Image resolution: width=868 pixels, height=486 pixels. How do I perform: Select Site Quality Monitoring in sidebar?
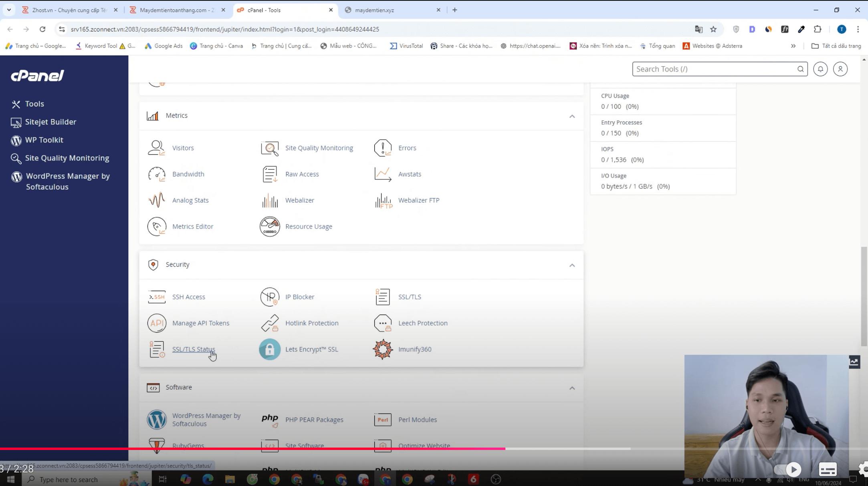tap(67, 158)
